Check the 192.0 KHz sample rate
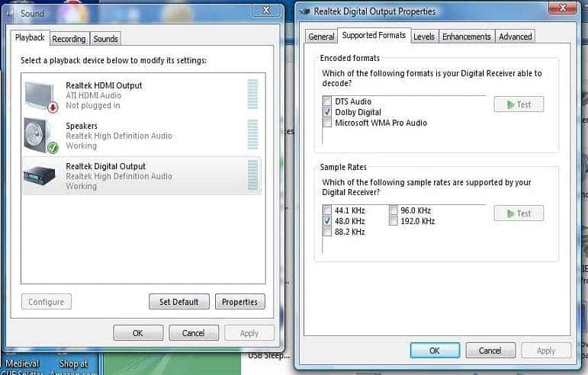 [x=393, y=220]
